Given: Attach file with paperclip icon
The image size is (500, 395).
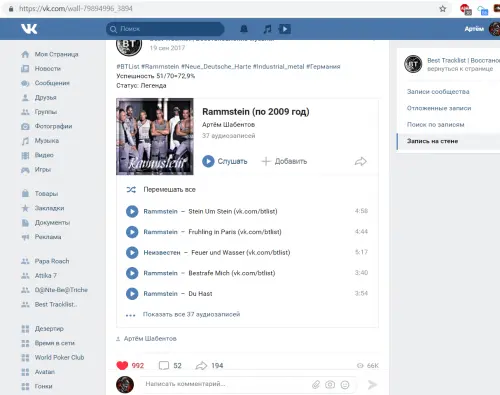Looking at the screenshot, I should point(316,385).
